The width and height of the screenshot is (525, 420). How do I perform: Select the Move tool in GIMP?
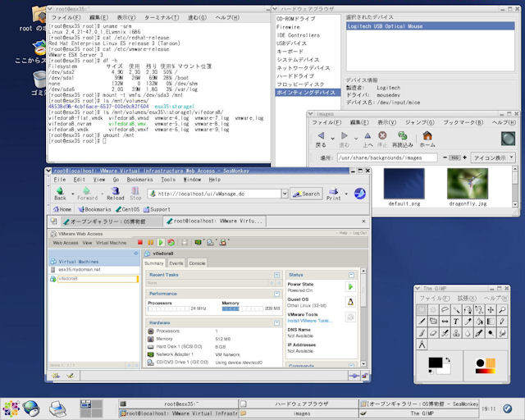(491, 310)
